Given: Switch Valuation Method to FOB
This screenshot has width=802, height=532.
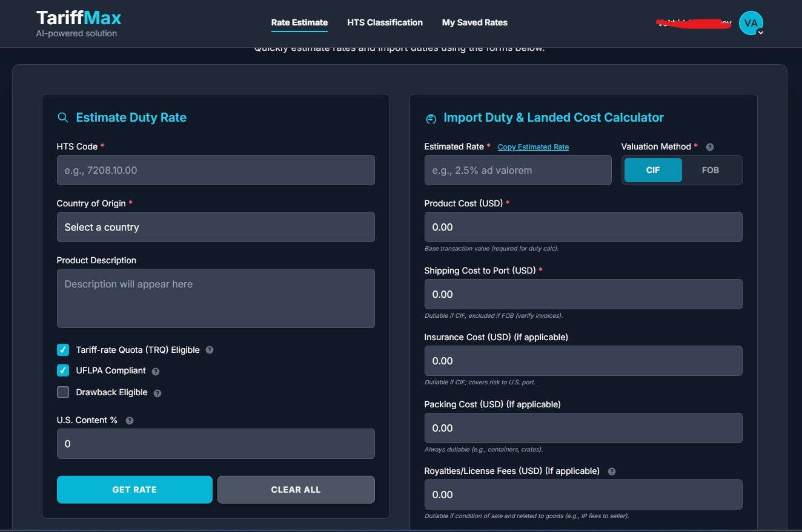Looking at the screenshot, I should coord(711,170).
